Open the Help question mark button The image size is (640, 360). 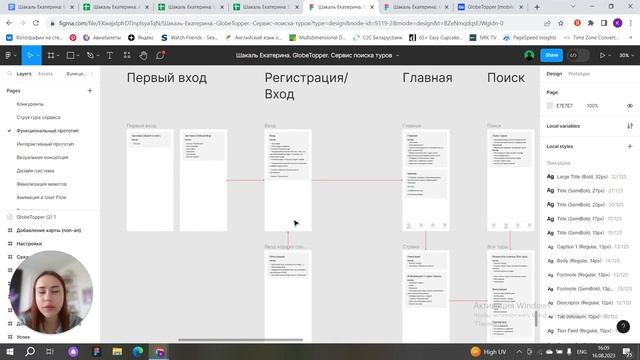623,327
